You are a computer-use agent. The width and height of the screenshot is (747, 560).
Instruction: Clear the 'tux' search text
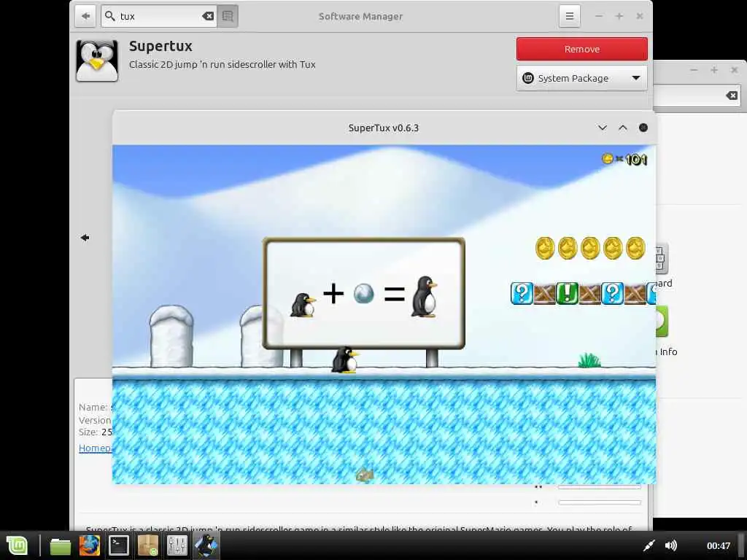[208, 16]
